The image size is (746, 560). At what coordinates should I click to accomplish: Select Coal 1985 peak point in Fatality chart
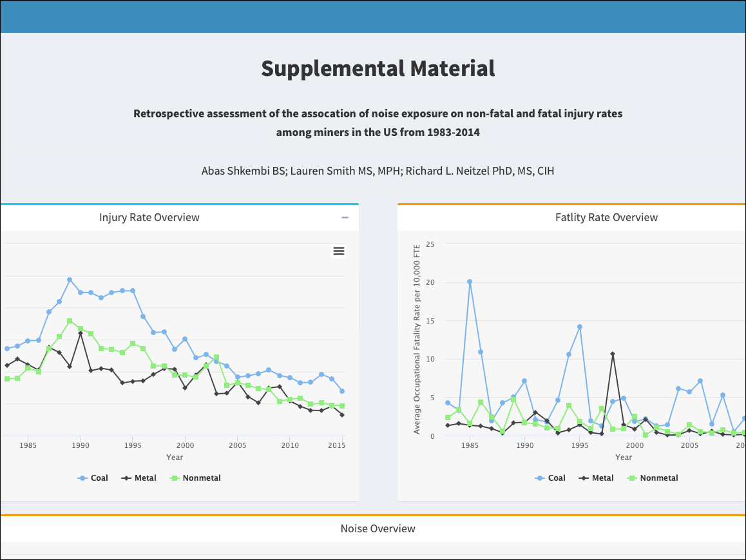[x=470, y=282]
